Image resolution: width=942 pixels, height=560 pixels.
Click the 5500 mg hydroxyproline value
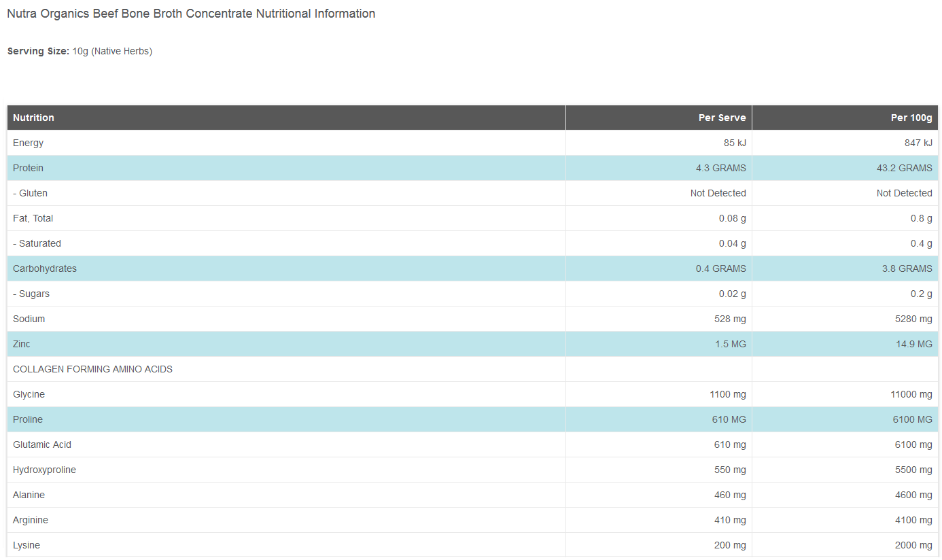(914, 470)
